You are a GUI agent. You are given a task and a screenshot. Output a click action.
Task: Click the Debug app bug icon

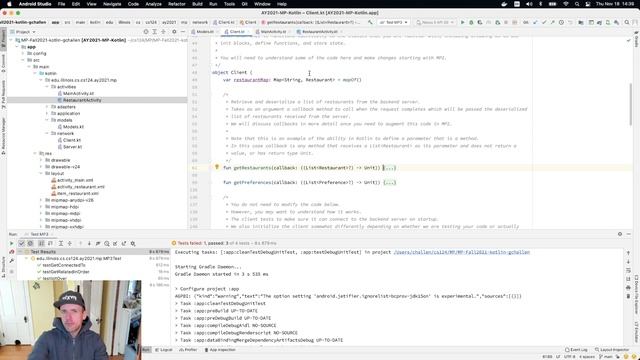tap(471, 22)
